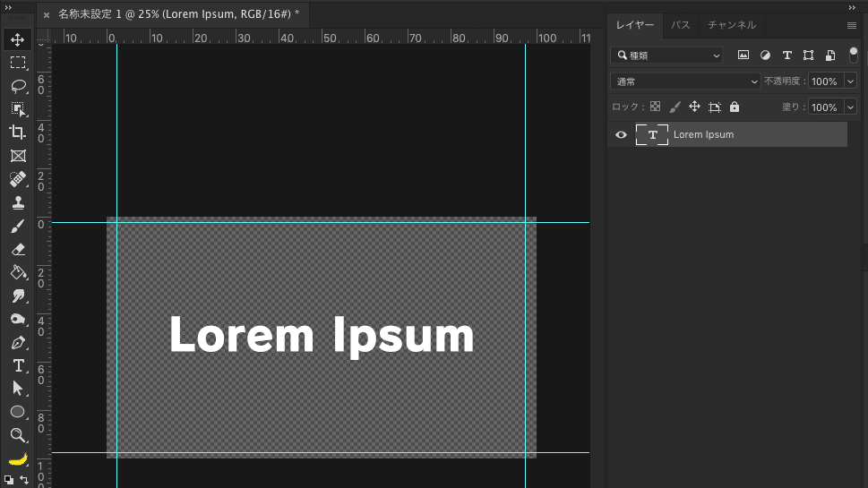Viewport: 868px width, 488px height.
Task: Select the Horizontal Type tool
Action: [x=18, y=365]
